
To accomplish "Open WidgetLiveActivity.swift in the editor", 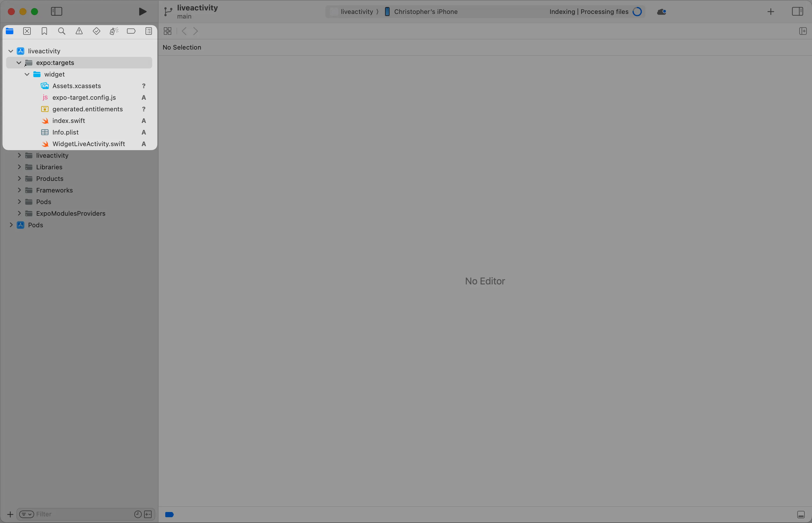I will click(x=88, y=144).
